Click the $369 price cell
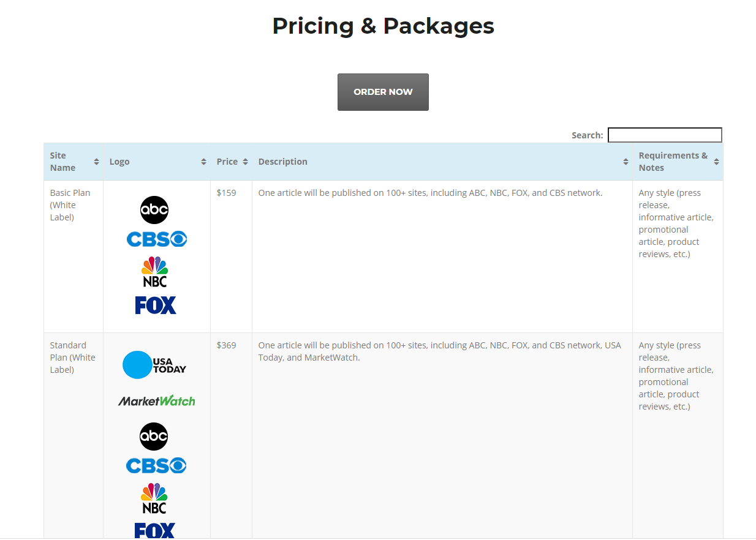The image size is (756, 540). tap(227, 345)
